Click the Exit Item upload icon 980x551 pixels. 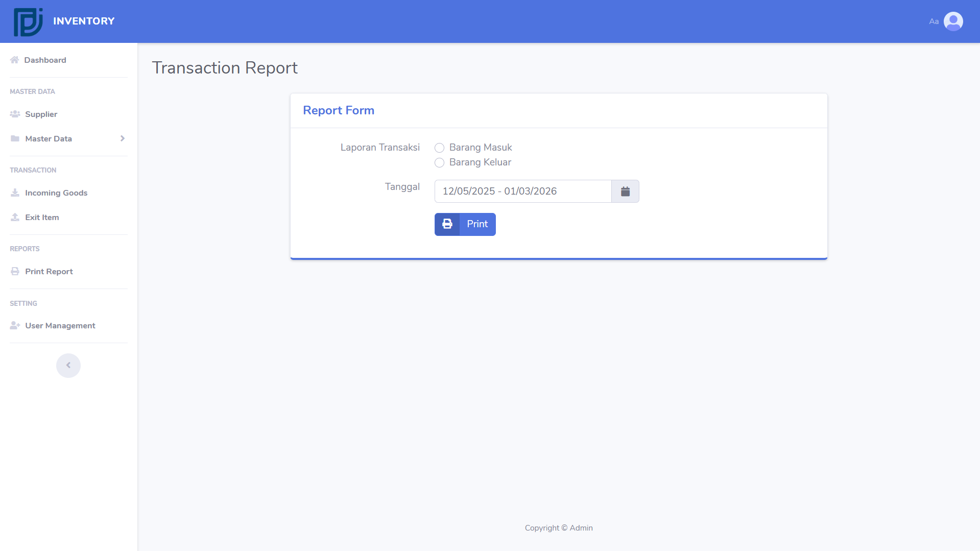click(15, 218)
